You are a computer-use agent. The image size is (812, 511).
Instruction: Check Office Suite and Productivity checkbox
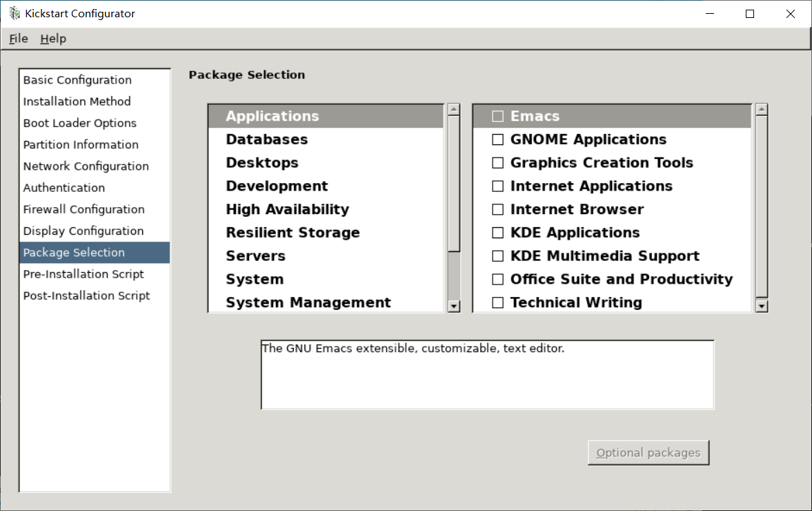click(x=497, y=280)
